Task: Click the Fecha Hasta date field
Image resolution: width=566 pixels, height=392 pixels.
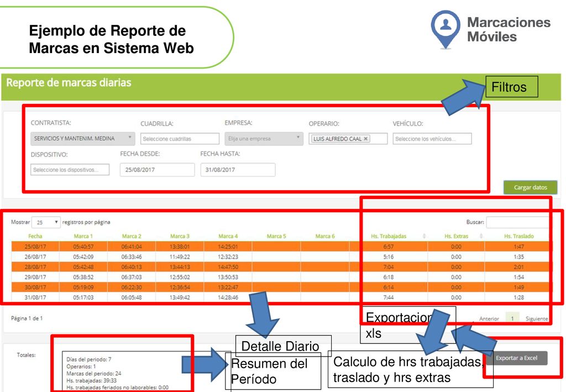Action: click(238, 170)
